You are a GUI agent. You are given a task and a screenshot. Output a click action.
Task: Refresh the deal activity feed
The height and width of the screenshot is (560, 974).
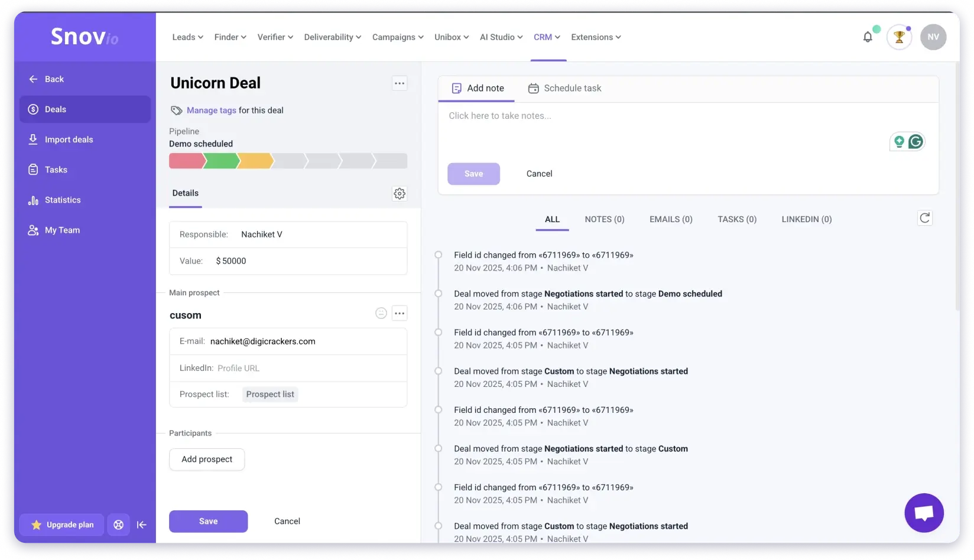point(925,217)
